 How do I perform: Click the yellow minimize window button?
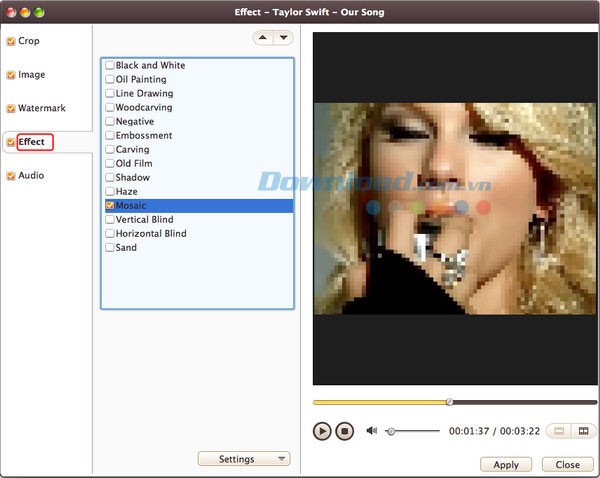25,12
